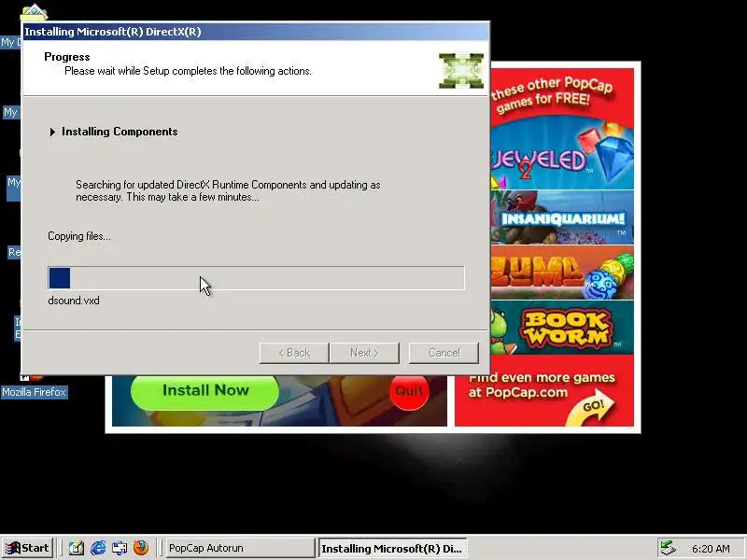
Task: Open the Insaniquarium game banner
Action: click(x=562, y=217)
